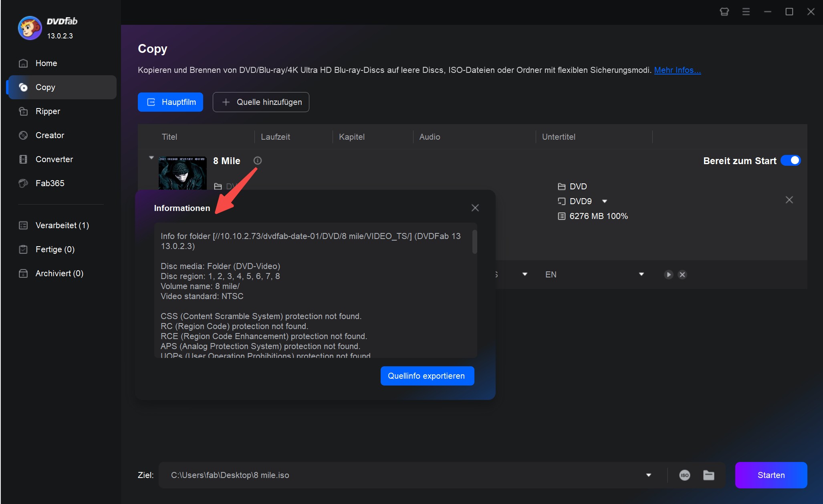Click 'Video standard: NTSC' line
This screenshot has height=504, width=823.
pos(202,296)
